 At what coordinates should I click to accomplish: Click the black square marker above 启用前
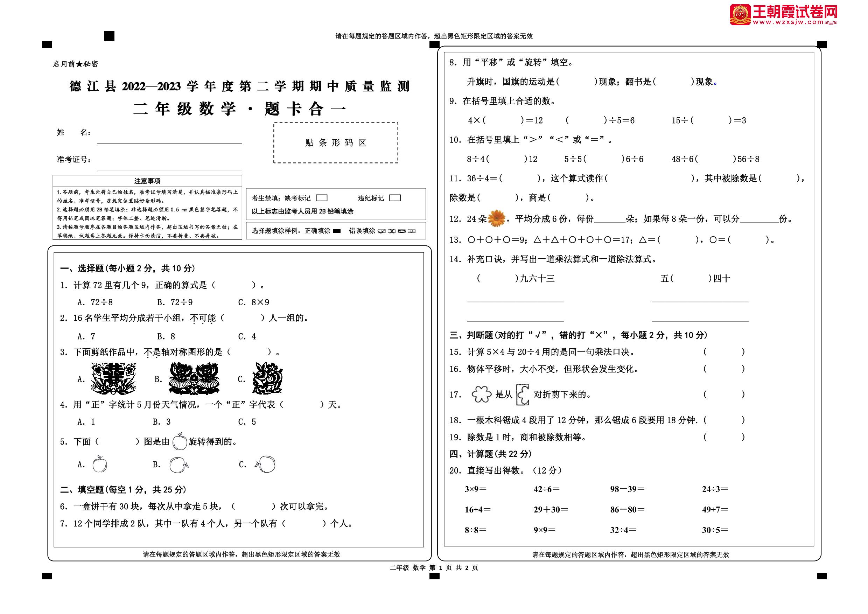click(x=109, y=36)
